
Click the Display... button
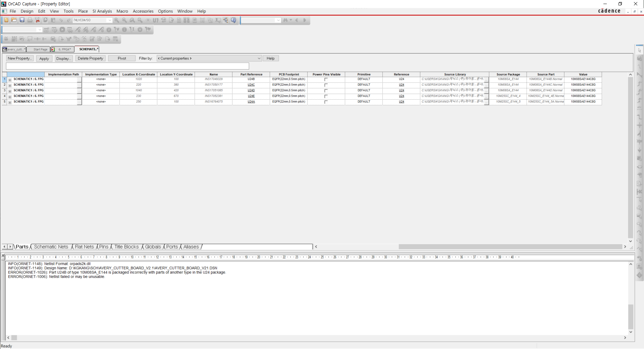point(63,58)
